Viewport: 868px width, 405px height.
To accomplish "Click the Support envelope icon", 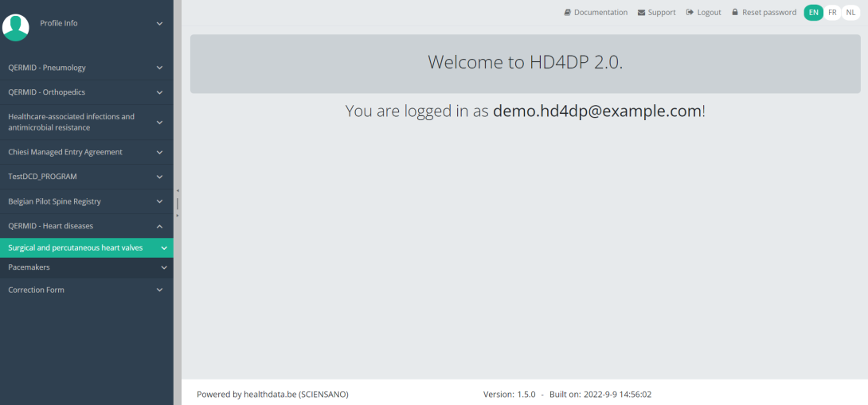I will pyautogui.click(x=642, y=13).
